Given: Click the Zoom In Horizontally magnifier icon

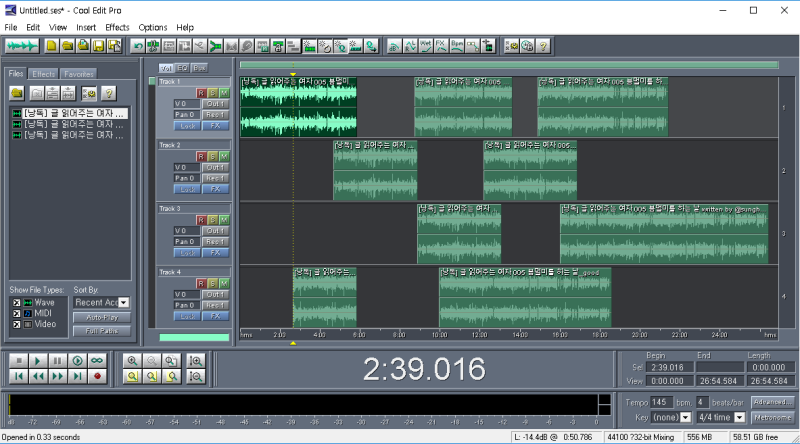Looking at the screenshot, I should [132, 360].
